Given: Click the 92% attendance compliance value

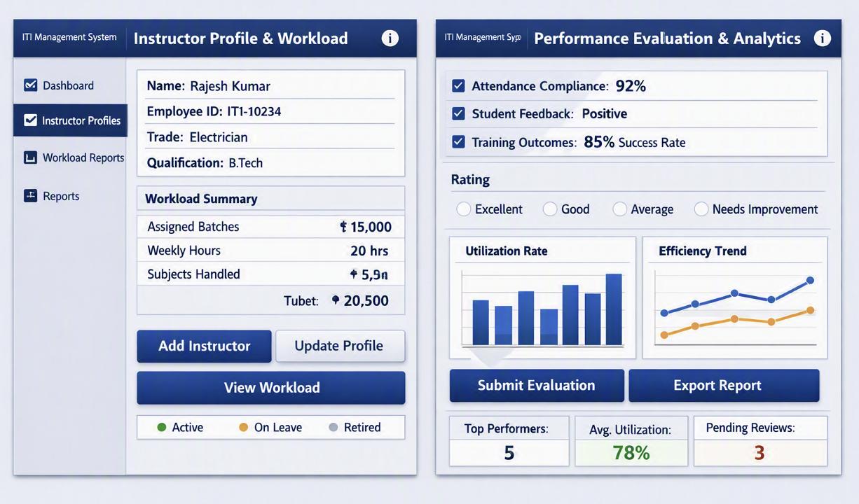Looking at the screenshot, I should pos(631,86).
